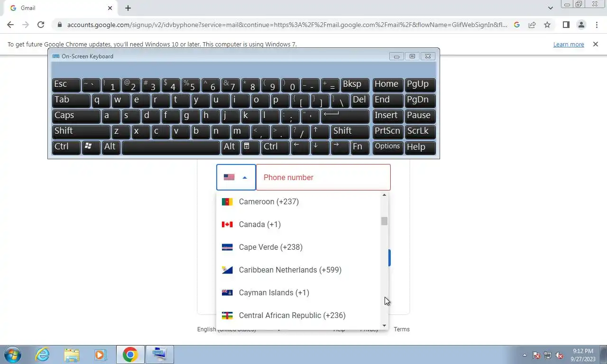Launch Internet Explorer from taskbar

[43, 355]
